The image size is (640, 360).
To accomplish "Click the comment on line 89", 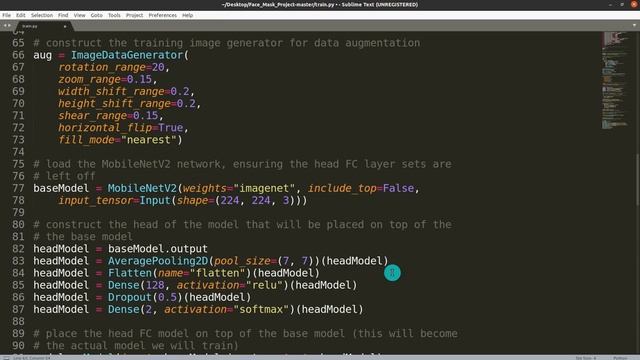I will point(245,333).
